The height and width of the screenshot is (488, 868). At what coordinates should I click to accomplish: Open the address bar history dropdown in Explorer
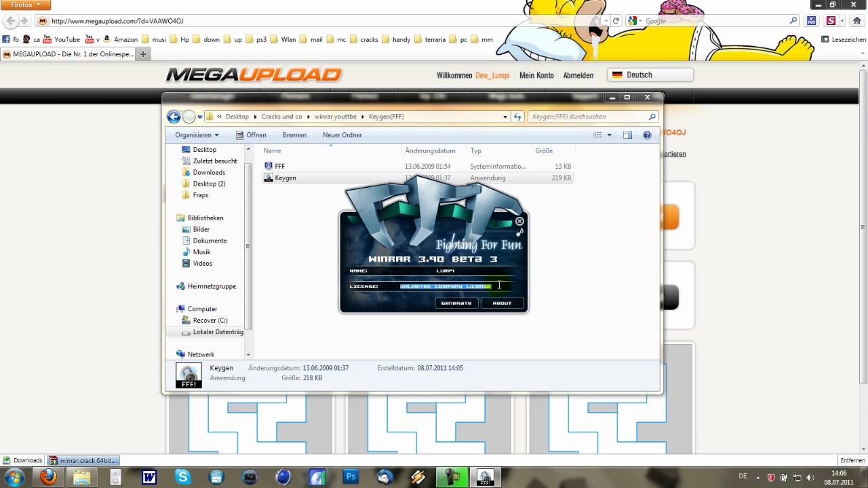(505, 117)
